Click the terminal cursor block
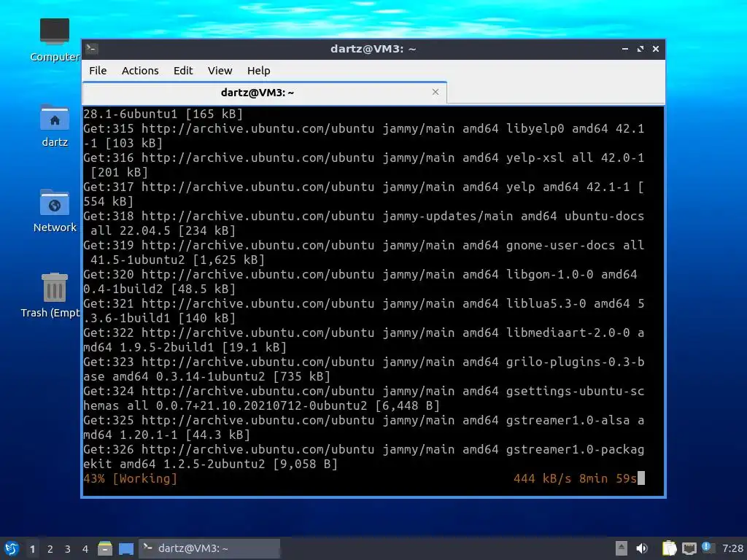Viewport: 747px width, 560px height. [641, 478]
